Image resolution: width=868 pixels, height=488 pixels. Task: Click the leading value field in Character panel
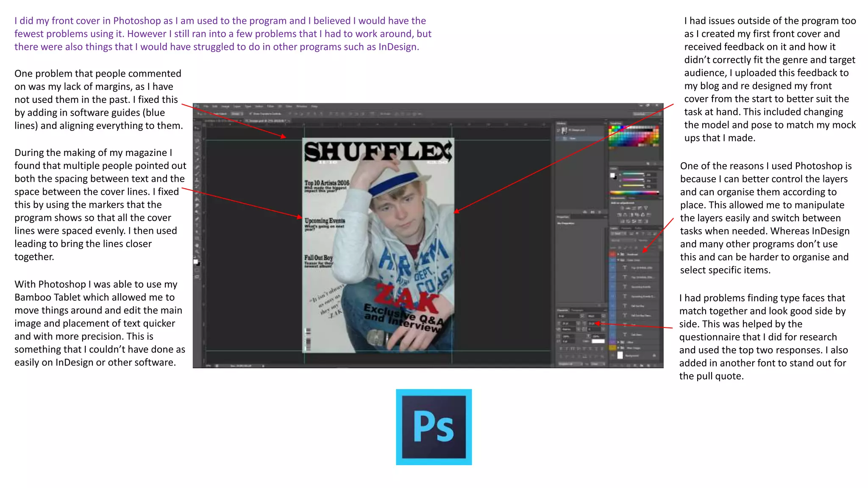point(591,324)
